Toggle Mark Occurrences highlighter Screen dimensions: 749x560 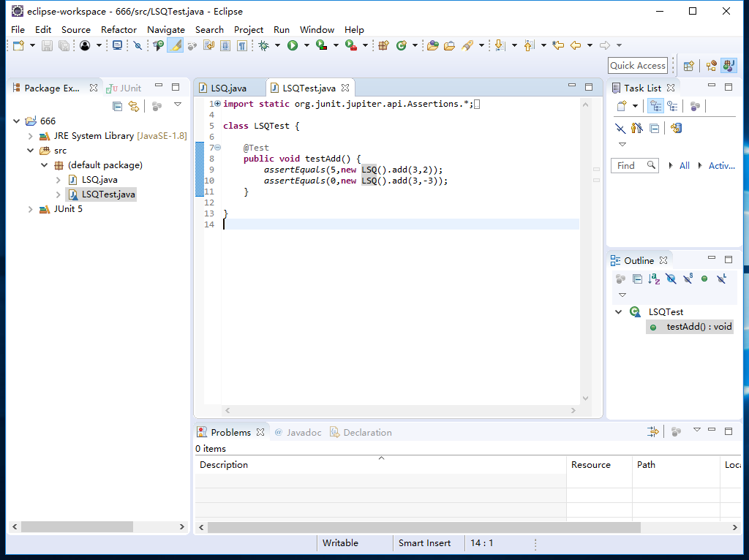coord(176,45)
